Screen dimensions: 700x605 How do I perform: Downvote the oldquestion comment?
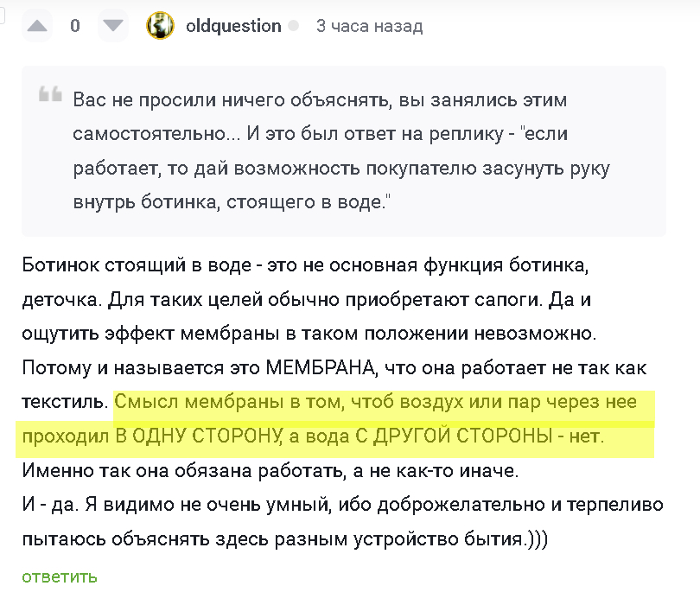pos(112,26)
